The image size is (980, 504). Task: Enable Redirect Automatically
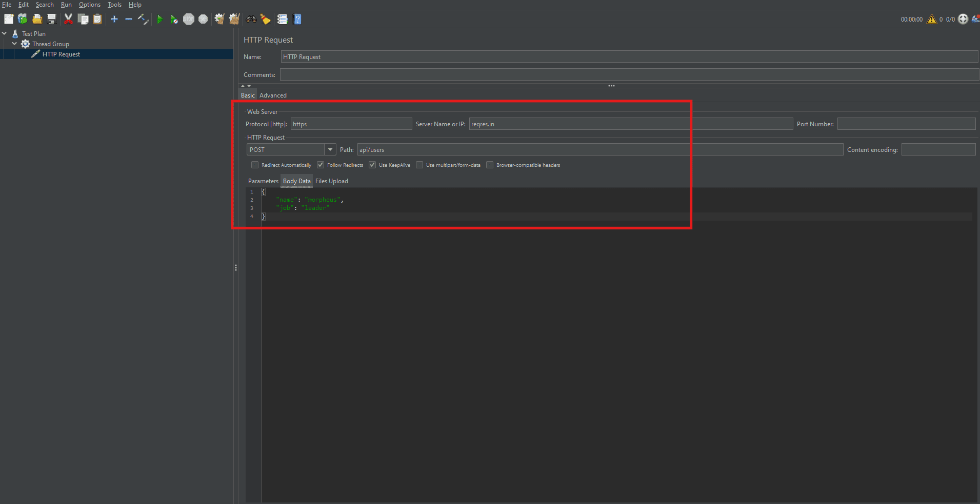(x=255, y=165)
